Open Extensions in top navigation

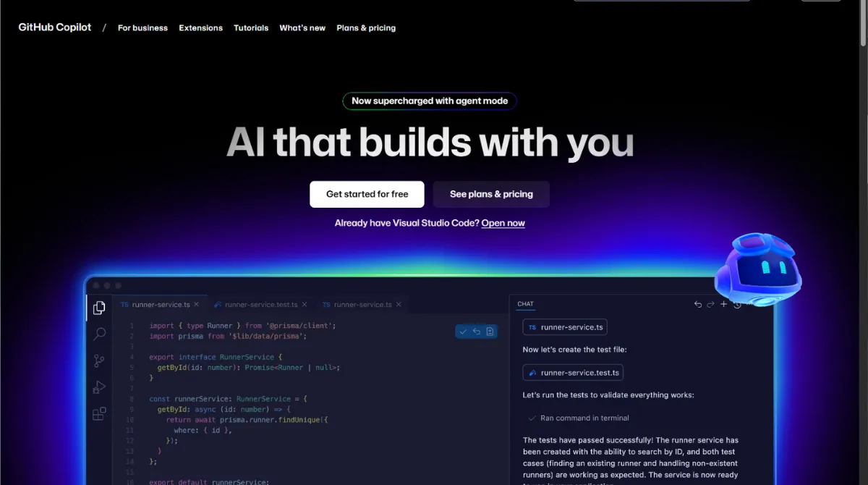tap(200, 28)
